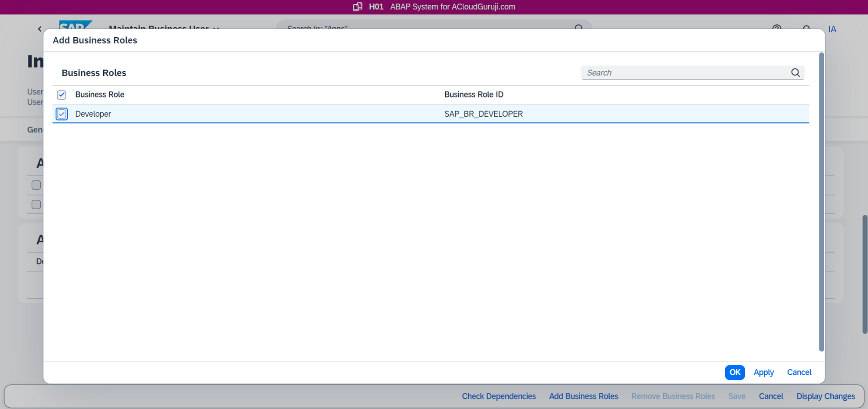
Task: Open the IA user profile avatar
Action: [x=832, y=29]
